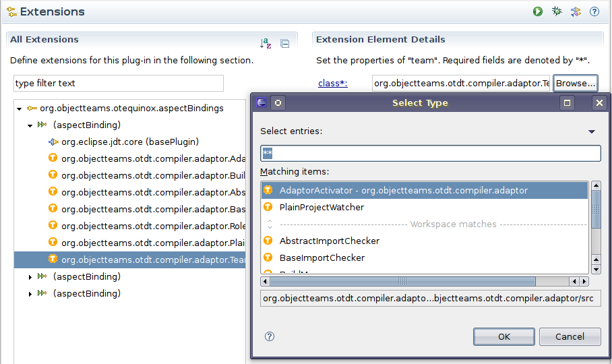
Task: Open the help icon in Extensions header
Action: point(594,11)
